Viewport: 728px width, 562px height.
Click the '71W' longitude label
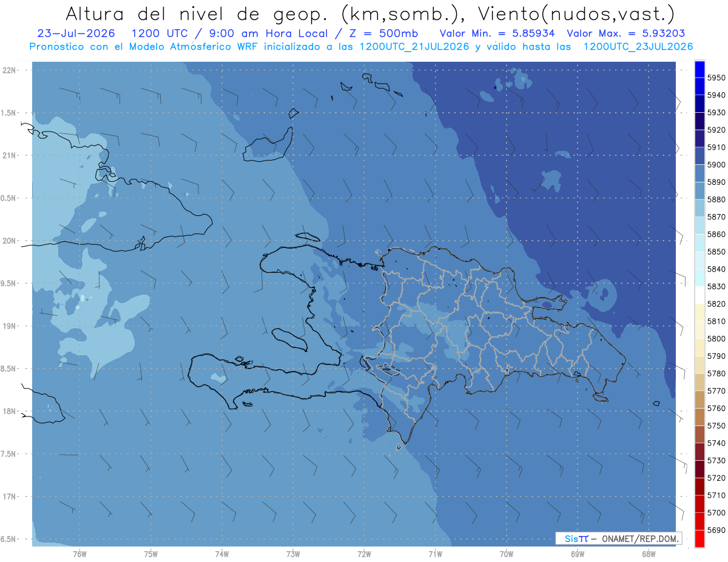pos(435,554)
